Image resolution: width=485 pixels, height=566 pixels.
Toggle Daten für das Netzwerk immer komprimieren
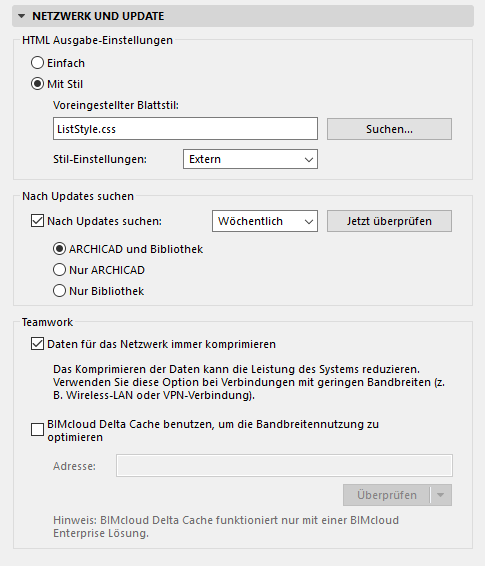[38, 344]
